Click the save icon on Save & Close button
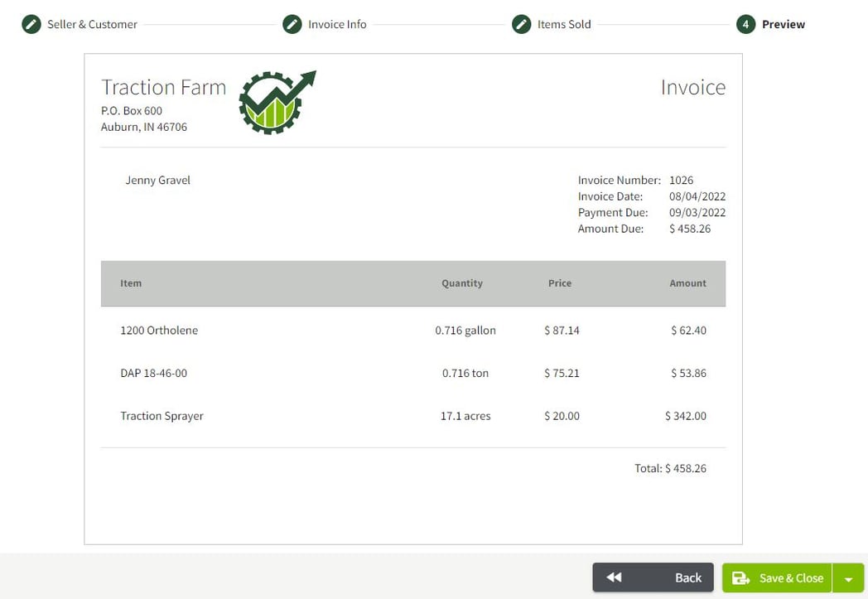 [742, 577]
